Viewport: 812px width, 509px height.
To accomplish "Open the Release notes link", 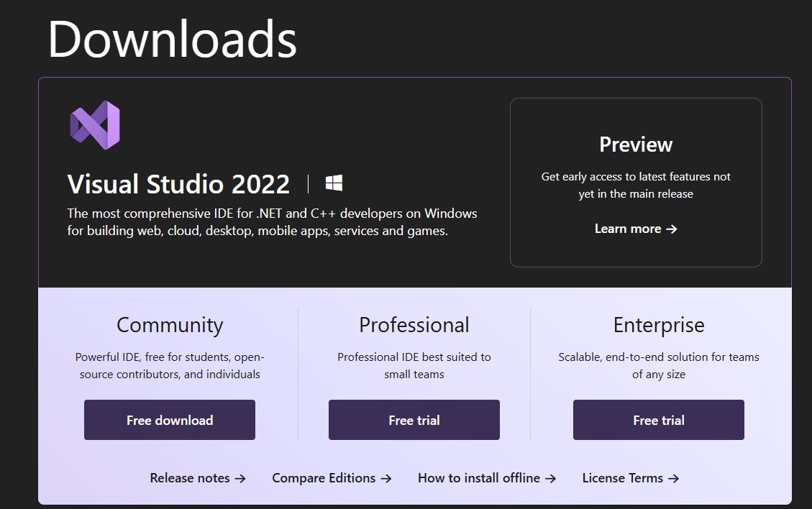I will (197, 478).
